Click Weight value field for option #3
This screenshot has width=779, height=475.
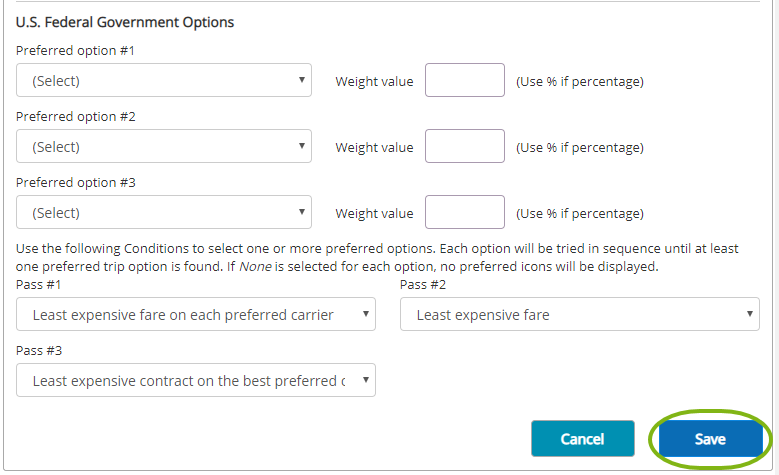pos(465,212)
